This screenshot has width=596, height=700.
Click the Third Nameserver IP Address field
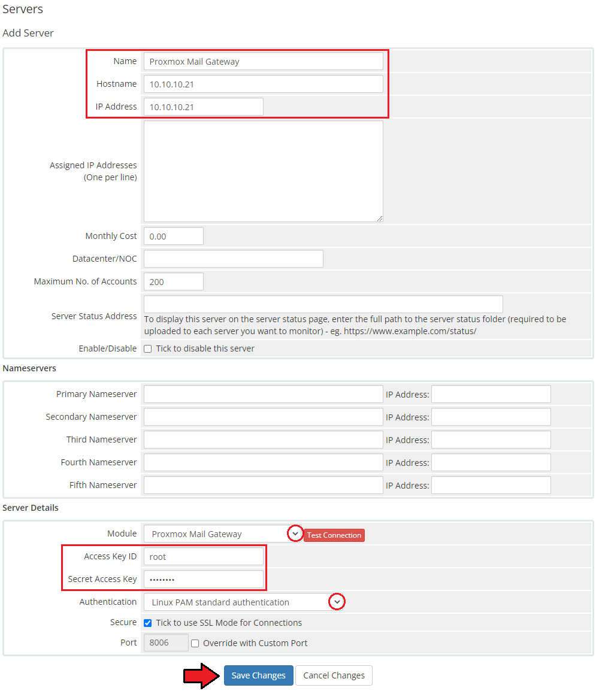coord(491,440)
